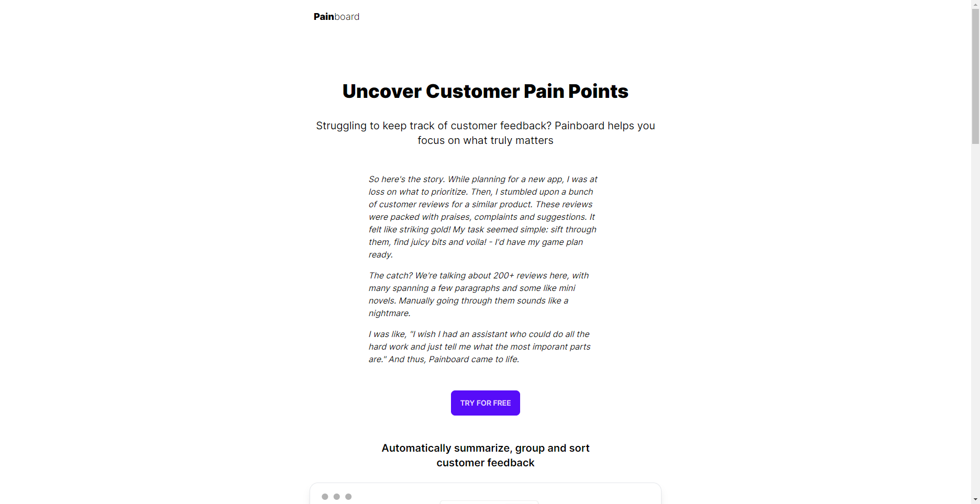Click the middle gray dot in mockup window

[337, 497]
